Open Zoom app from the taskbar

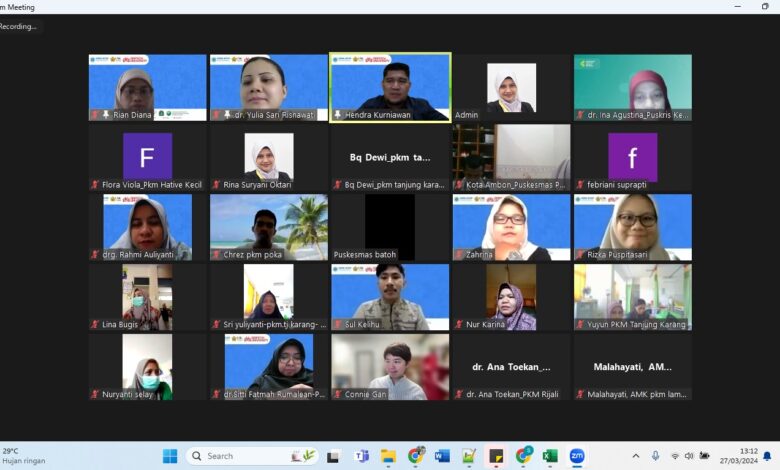coord(577,456)
